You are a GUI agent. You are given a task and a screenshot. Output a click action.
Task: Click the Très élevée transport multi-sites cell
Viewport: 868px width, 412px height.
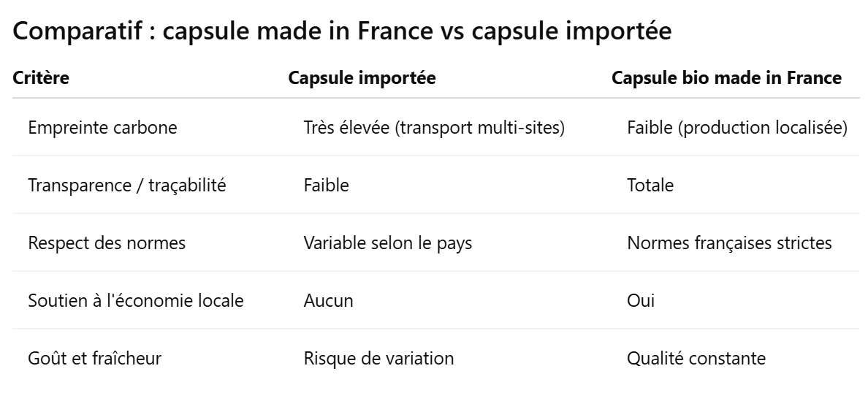(434, 127)
